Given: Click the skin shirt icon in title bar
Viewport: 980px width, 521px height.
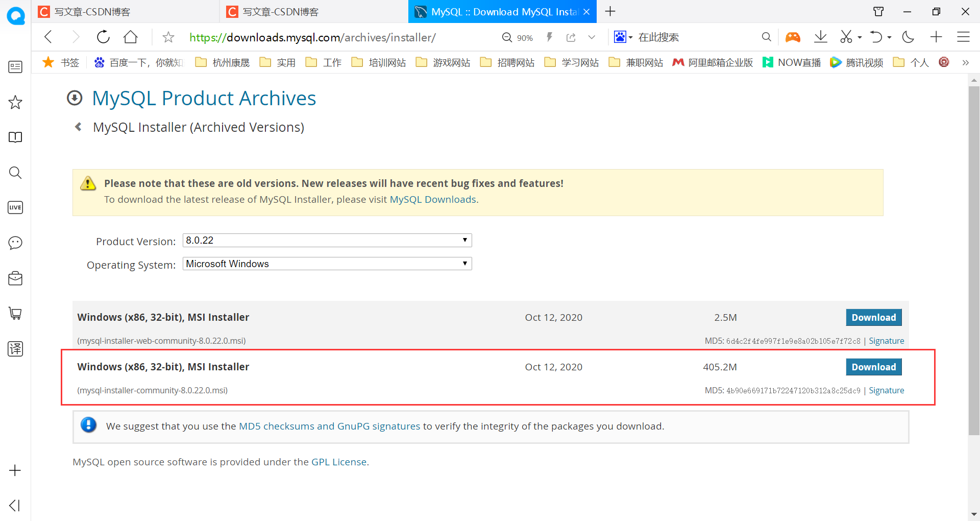Looking at the screenshot, I should 878,11.
